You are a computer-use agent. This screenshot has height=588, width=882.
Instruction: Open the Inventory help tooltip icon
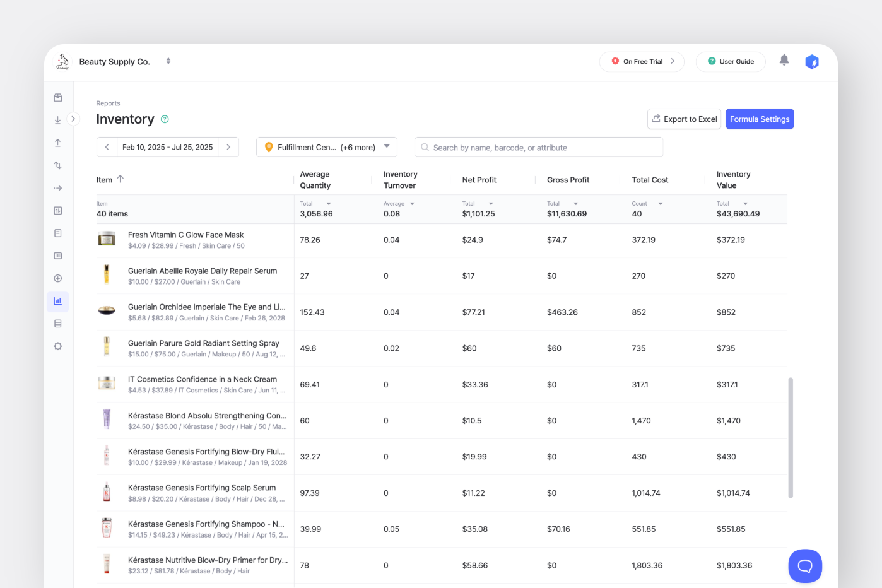[x=165, y=119]
